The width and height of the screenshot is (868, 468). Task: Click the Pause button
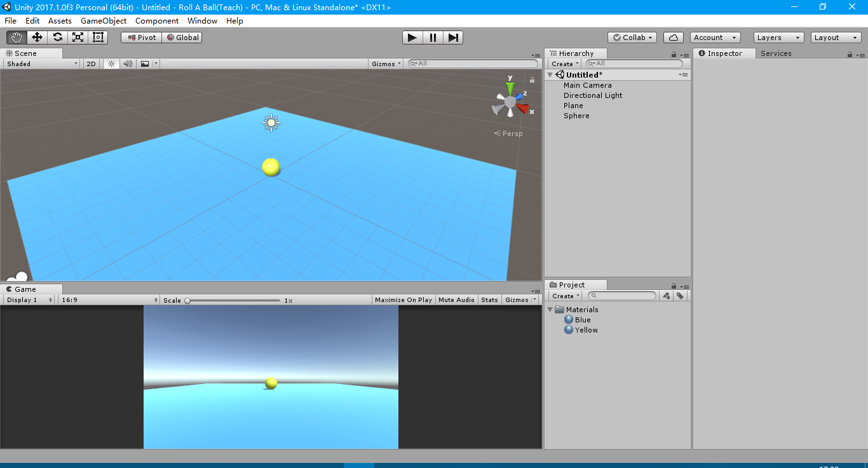click(433, 38)
